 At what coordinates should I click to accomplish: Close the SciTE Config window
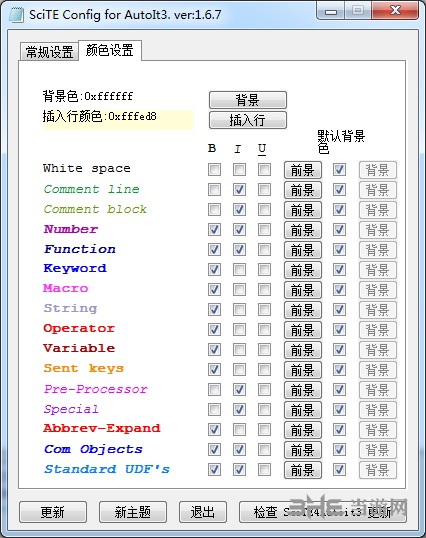(x=395, y=11)
